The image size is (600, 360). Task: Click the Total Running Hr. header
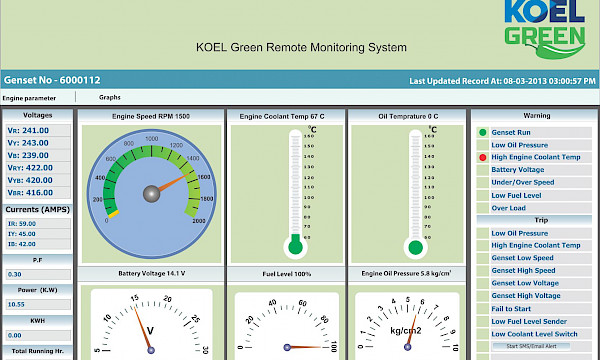pos(38,351)
